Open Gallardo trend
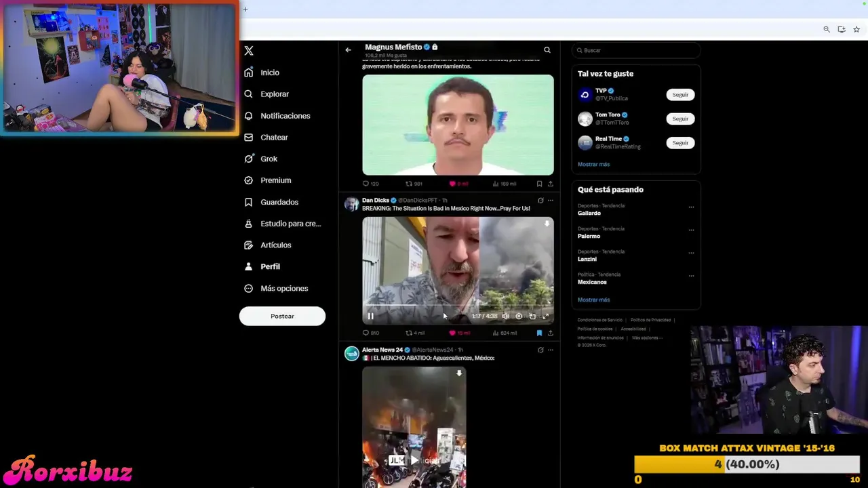 click(x=589, y=213)
